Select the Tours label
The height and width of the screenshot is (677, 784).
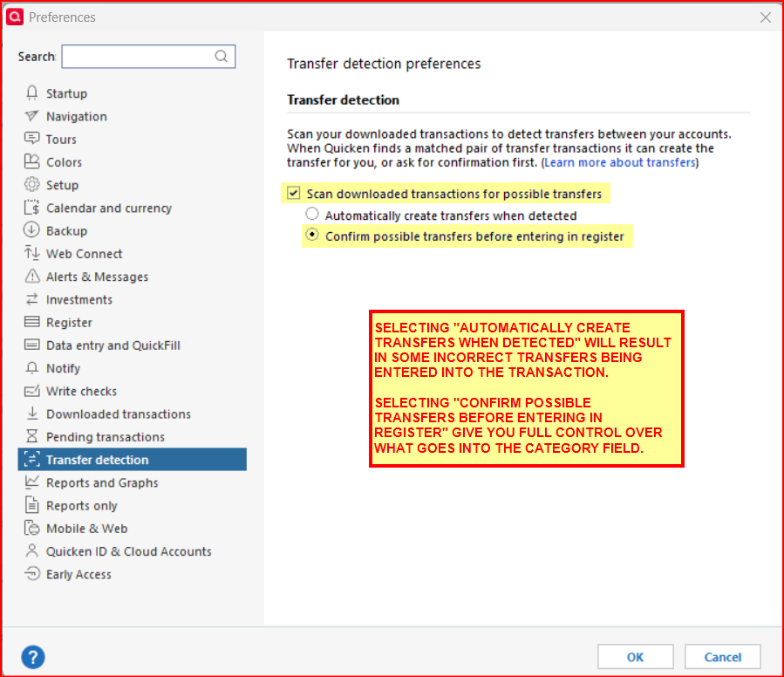[x=61, y=139]
